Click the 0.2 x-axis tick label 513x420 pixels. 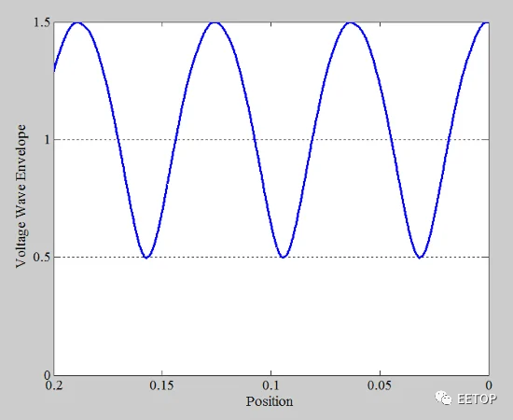click(54, 385)
